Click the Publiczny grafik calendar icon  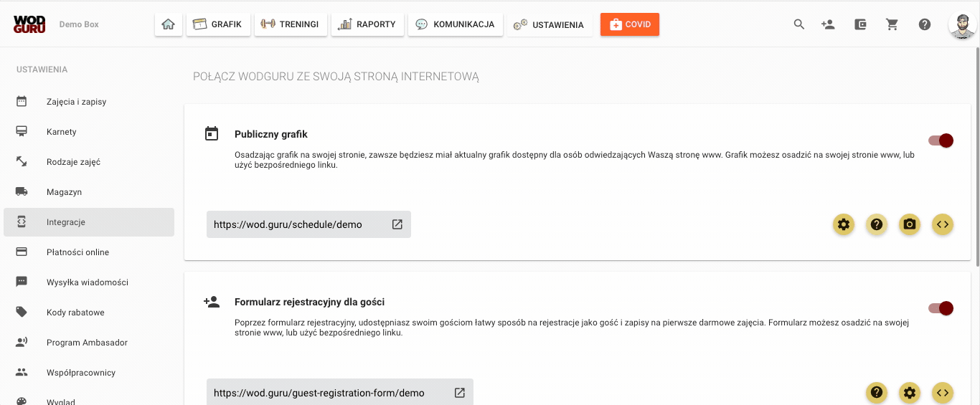tap(212, 133)
